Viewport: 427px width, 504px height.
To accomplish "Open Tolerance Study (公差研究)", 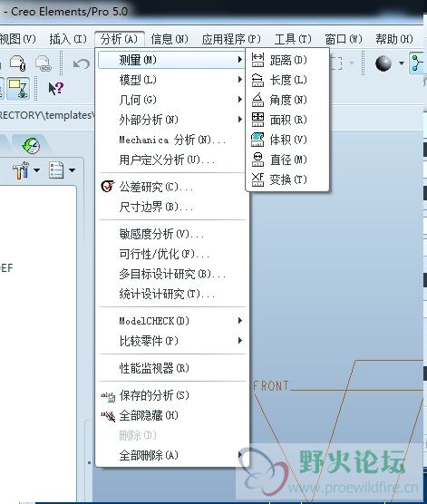I will (x=172, y=187).
